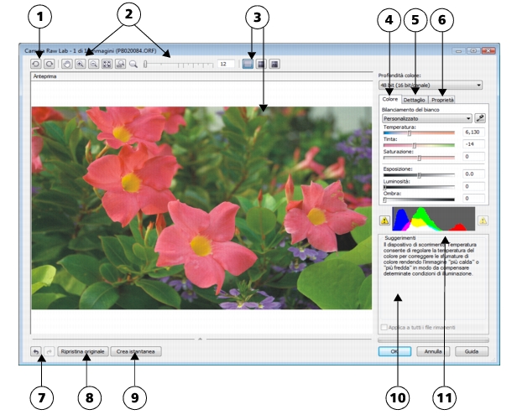Click the Undo arrow icon
Viewport: 517px width, 420px height.
click(x=35, y=352)
